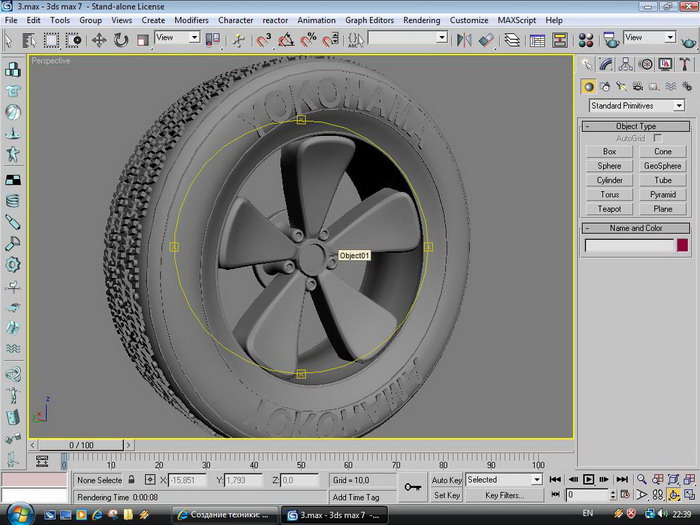Click the Key Filters button
This screenshot has width=700, height=525.
click(x=504, y=495)
